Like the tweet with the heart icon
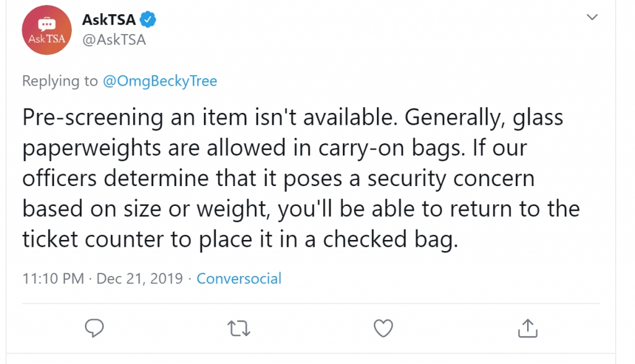The width and height of the screenshot is (635, 364). click(x=383, y=329)
